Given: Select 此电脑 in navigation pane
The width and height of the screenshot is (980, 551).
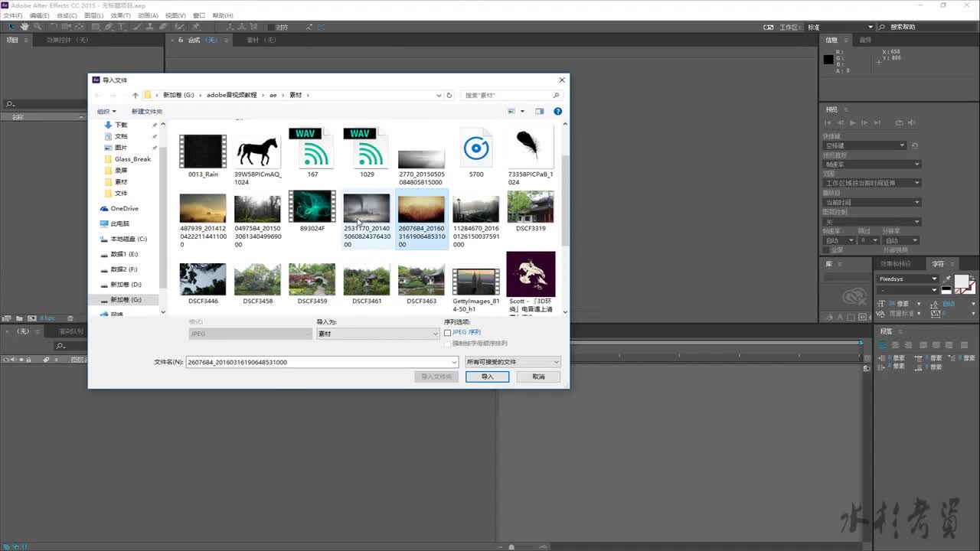Looking at the screenshot, I should coord(119,223).
